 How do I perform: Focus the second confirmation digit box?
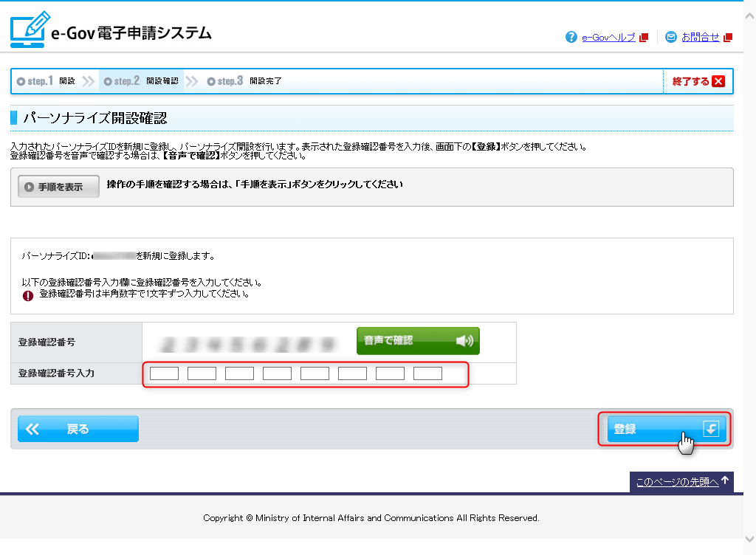(x=202, y=373)
